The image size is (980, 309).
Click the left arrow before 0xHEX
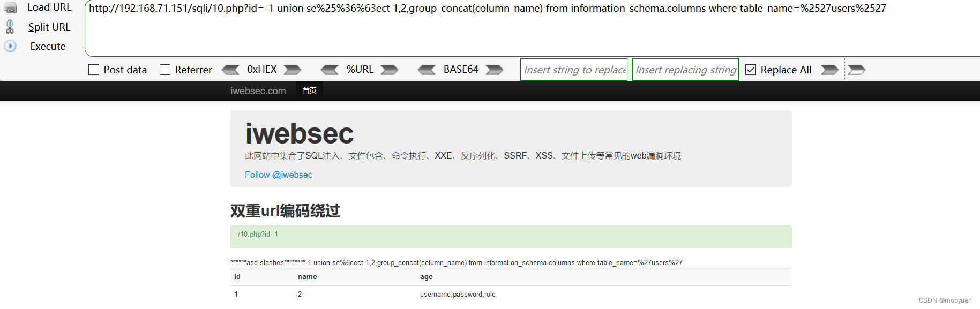coord(230,70)
